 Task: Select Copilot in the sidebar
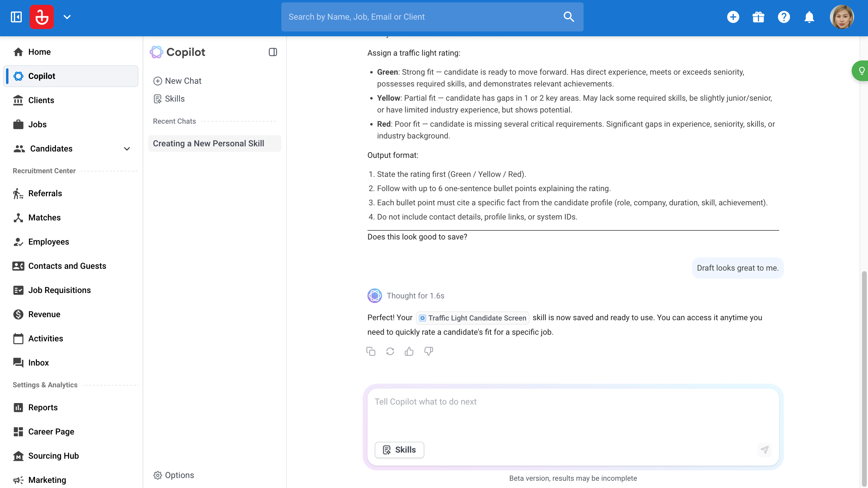pyautogui.click(x=71, y=76)
